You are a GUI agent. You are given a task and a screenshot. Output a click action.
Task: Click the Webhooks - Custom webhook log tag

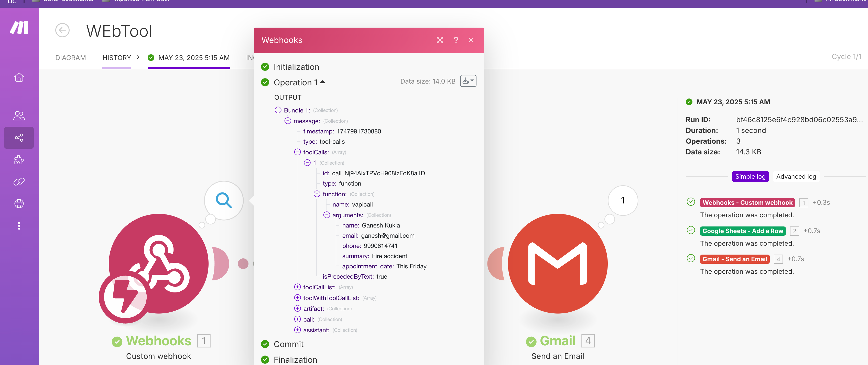[x=747, y=202]
